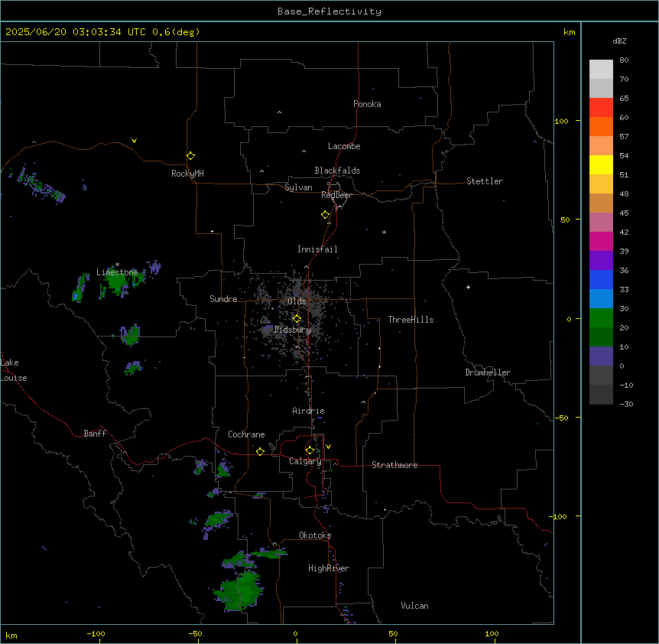Select the Lacombe label on the map
The height and width of the screenshot is (644, 659).
[x=344, y=146]
